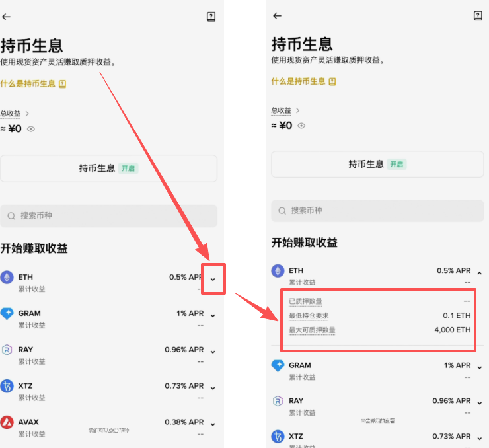Image resolution: width=489 pixels, height=448 pixels.
Task: Click ≈ ¥0 total on left screen
Action: tap(11, 128)
